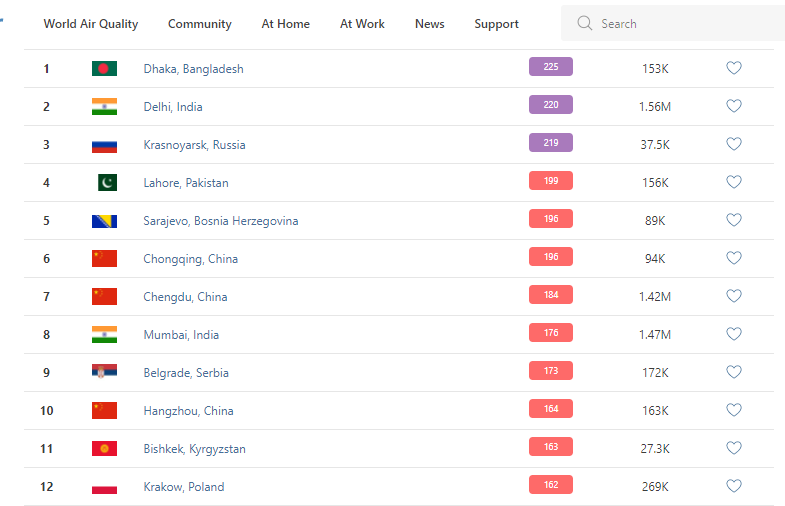This screenshot has width=785, height=506.
Task: Click the heart icon for Chongqing, China
Action: point(733,258)
